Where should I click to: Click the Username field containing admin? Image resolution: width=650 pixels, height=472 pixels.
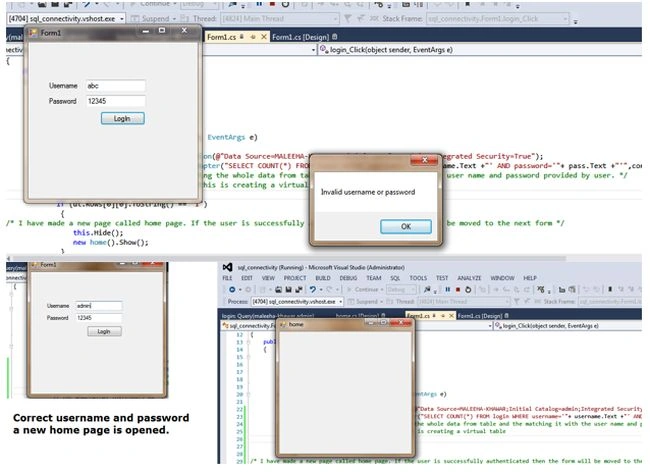[x=99, y=306]
